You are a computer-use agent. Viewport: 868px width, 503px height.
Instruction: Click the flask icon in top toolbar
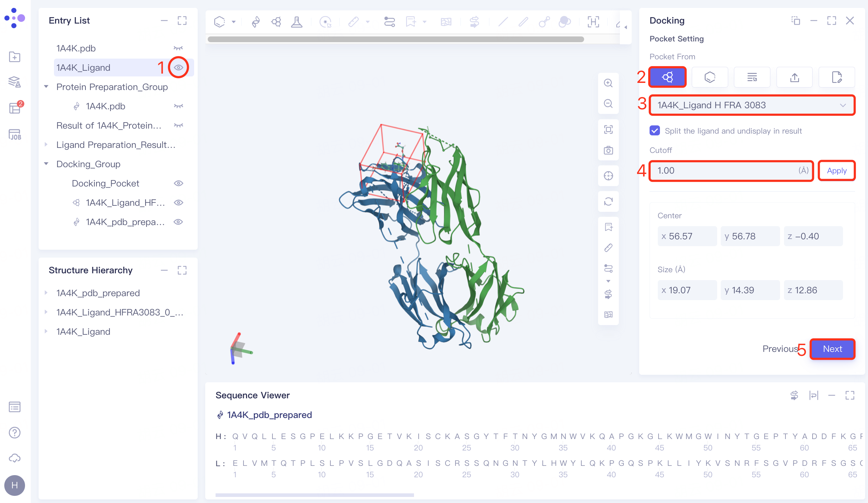click(x=296, y=22)
